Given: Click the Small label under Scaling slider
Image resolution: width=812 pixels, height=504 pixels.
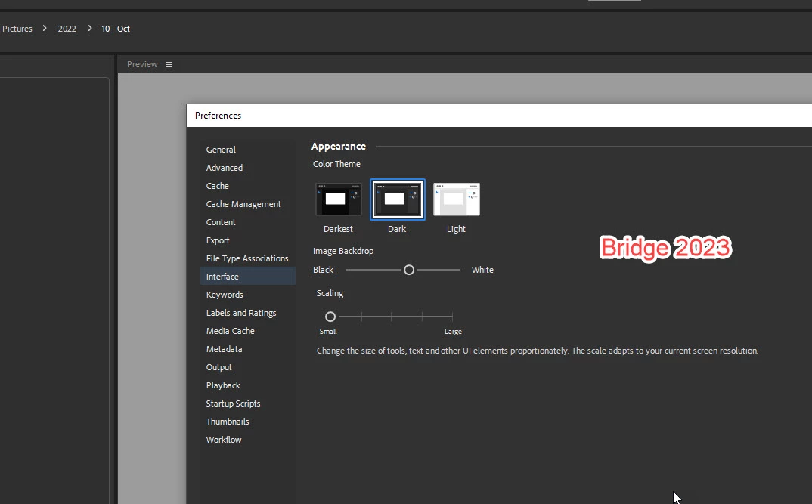Looking at the screenshot, I should click(328, 332).
